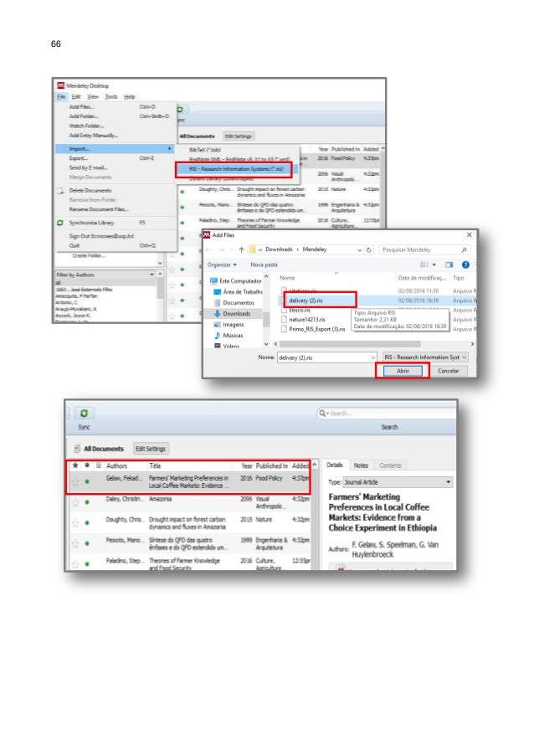Toggle read status dot for Daley, Christin row
The height and width of the screenshot is (756, 534).
pyautogui.click(x=87, y=502)
